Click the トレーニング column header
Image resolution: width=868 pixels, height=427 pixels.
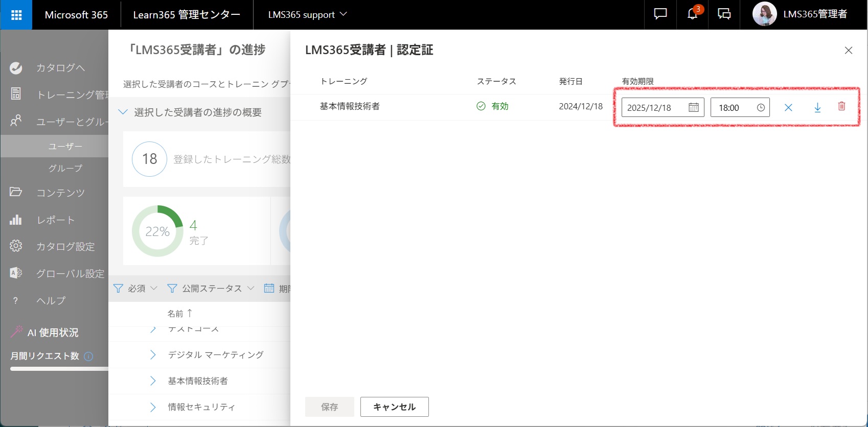point(344,81)
